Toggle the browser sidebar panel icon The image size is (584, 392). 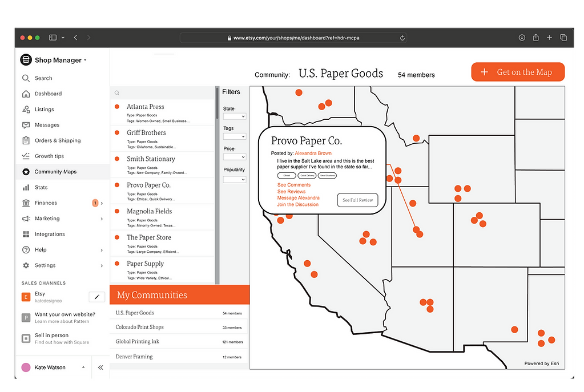pyautogui.click(x=53, y=38)
